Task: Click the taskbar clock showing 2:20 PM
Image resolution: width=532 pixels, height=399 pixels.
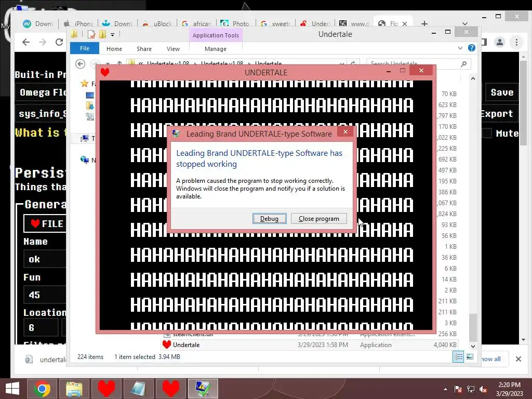Action: click(509, 389)
